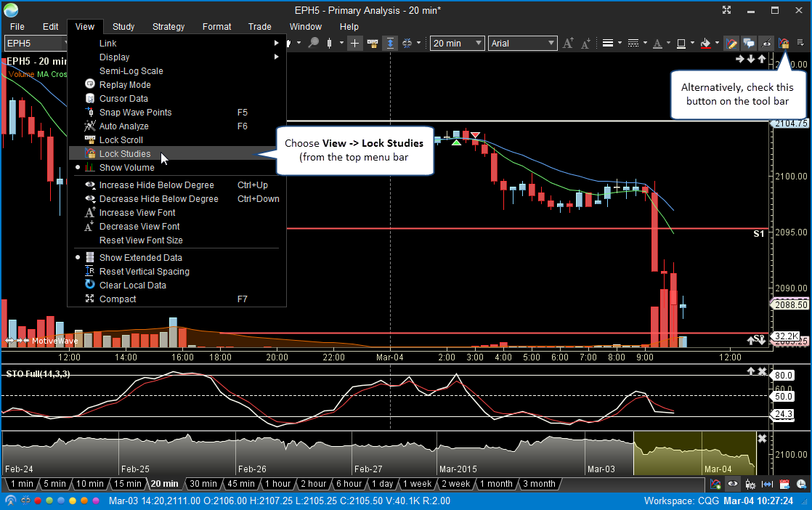Click the magnifier zoom tool icon
Image resolution: width=812 pixels, height=510 pixels.
(x=313, y=43)
